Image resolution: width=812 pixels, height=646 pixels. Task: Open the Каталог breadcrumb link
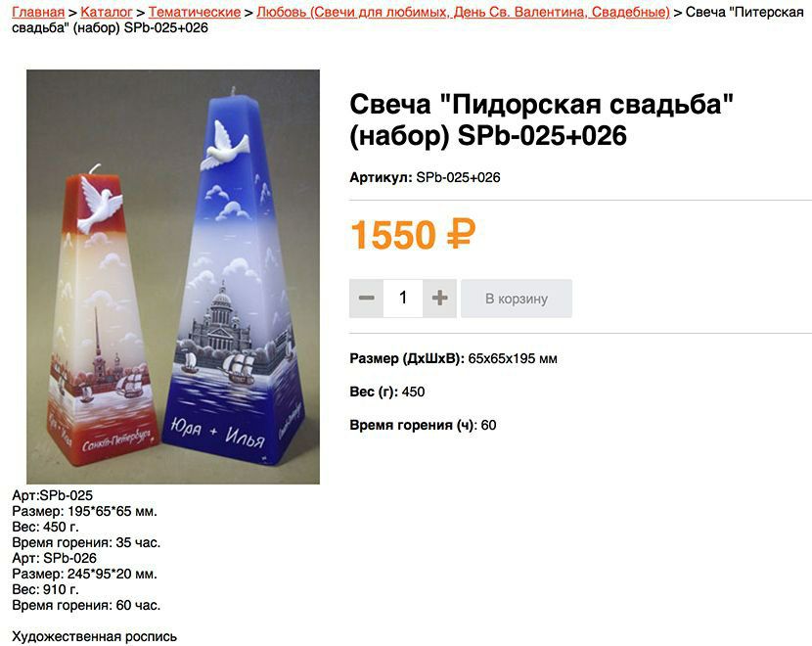(x=107, y=12)
